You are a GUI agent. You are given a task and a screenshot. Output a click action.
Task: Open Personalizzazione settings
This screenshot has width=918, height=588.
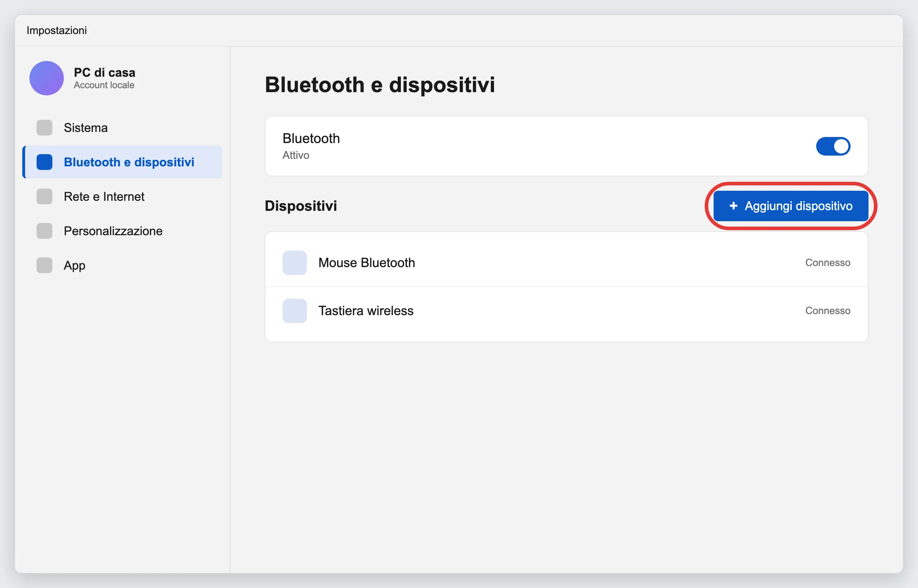tap(123, 231)
